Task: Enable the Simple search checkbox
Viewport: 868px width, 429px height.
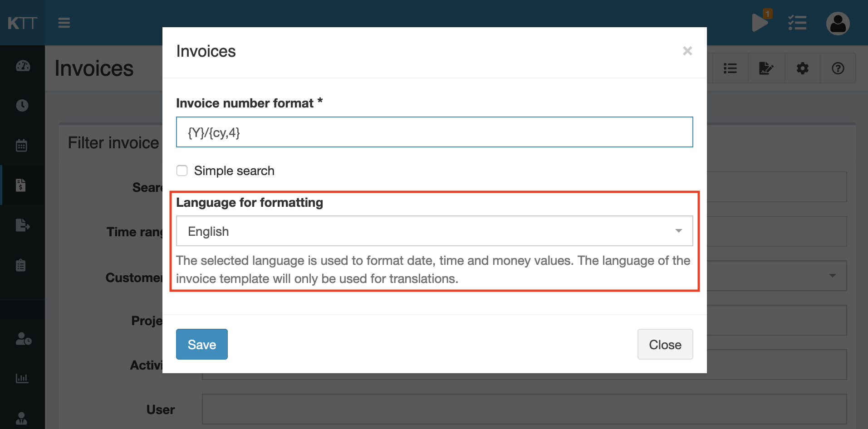Action: [182, 171]
